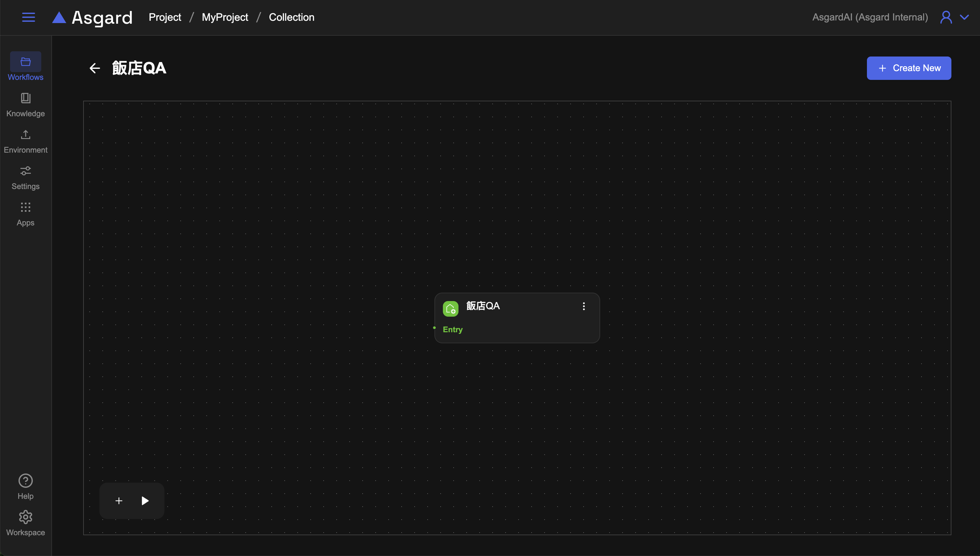980x556 pixels.
Task: Click the user profile icon
Action: click(x=946, y=17)
